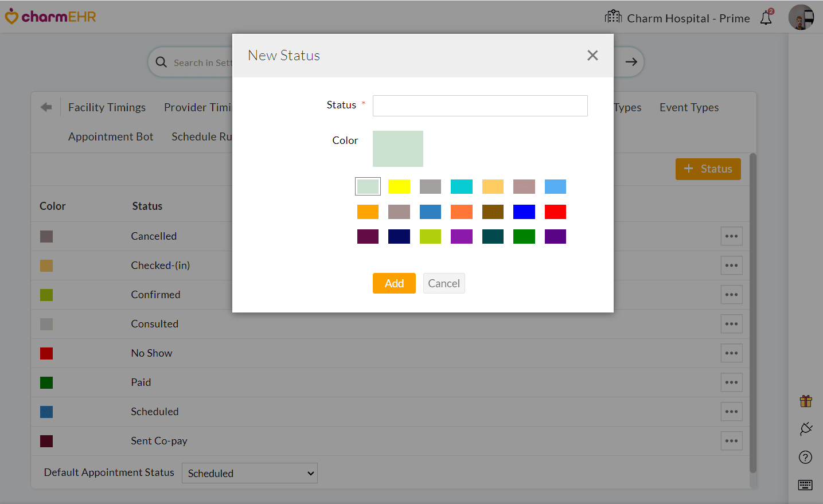Close the New Status dialog

pos(592,55)
